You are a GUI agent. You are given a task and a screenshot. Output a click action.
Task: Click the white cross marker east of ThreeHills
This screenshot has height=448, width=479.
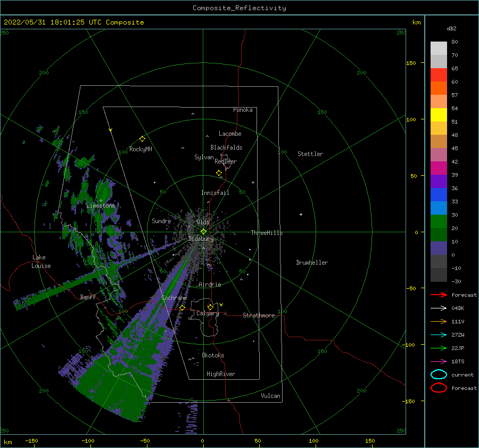(x=301, y=214)
